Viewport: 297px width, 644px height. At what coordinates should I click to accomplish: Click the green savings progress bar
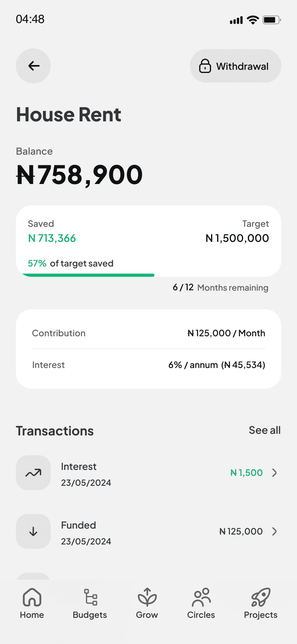pyautogui.click(x=88, y=275)
